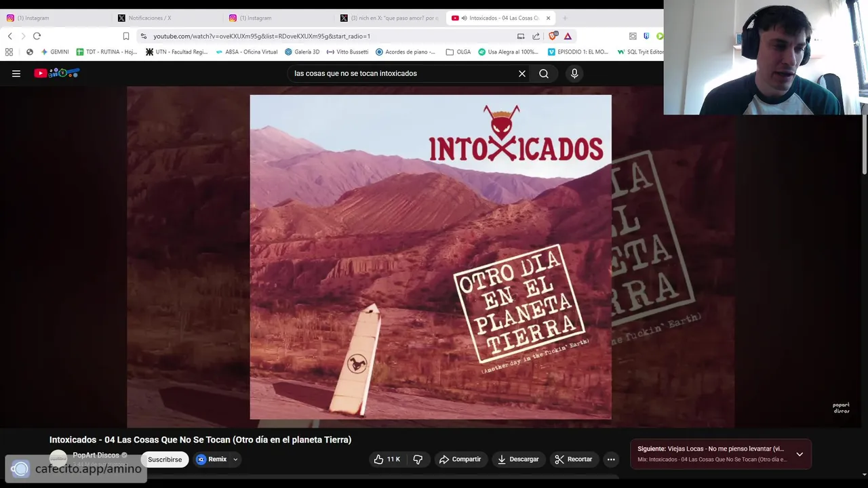The height and width of the screenshot is (488, 868).
Task: Click the video title text
Action: [x=200, y=439]
